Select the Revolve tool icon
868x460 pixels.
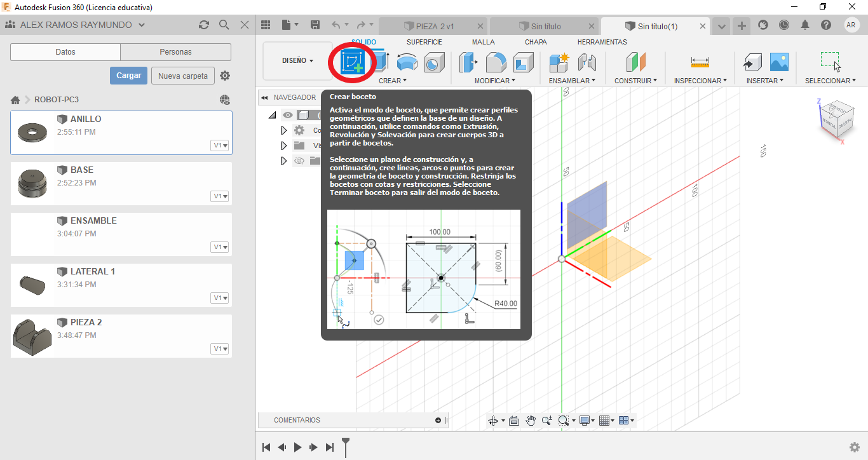pos(407,62)
